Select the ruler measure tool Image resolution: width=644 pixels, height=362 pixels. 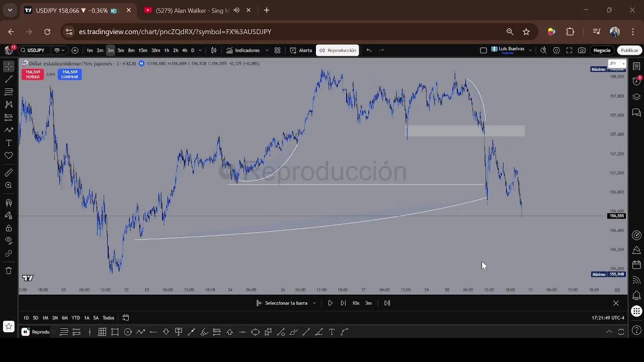[9, 172]
